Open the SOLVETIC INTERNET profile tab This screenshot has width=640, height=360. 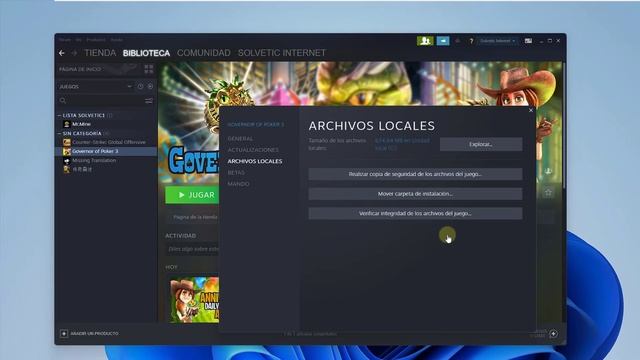282,53
